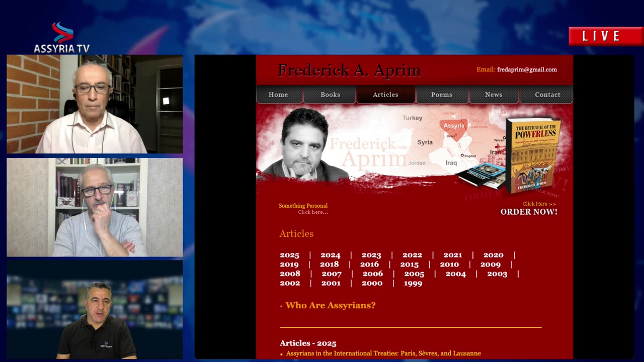Switch to the Poems tab
The width and height of the screenshot is (644, 362).
(x=442, y=95)
